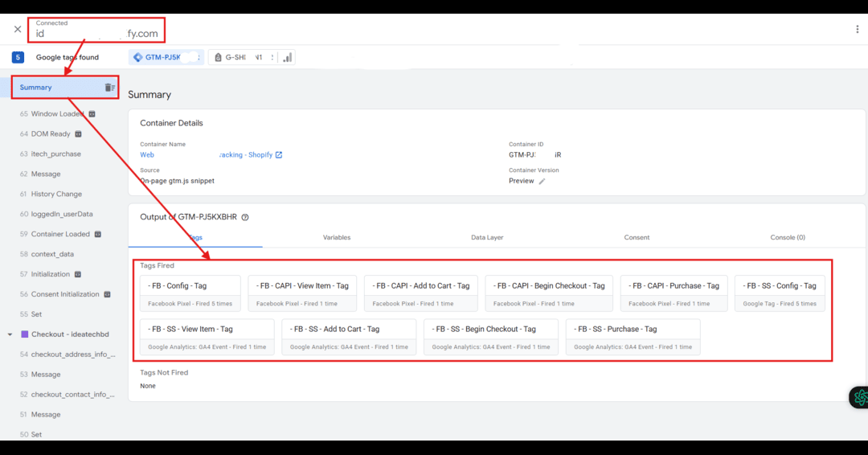
Task: Click the API icon beside Container Loaded
Action: (x=97, y=234)
